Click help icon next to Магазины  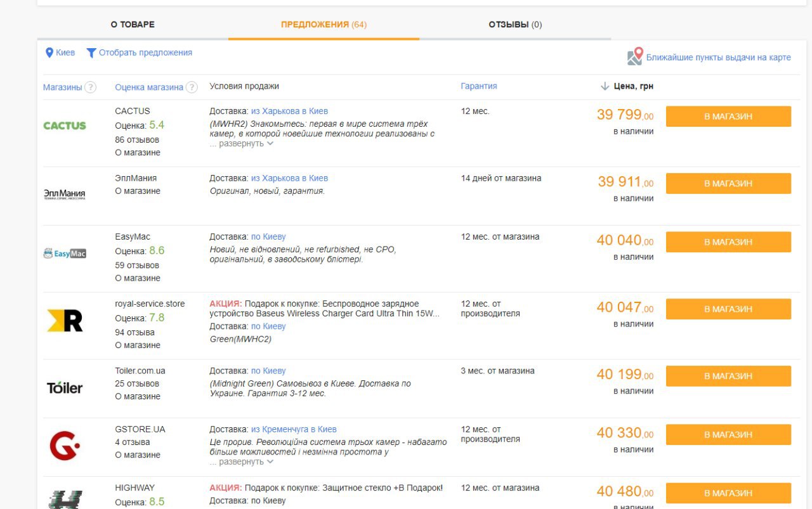pyautogui.click(x=91, y=87)
